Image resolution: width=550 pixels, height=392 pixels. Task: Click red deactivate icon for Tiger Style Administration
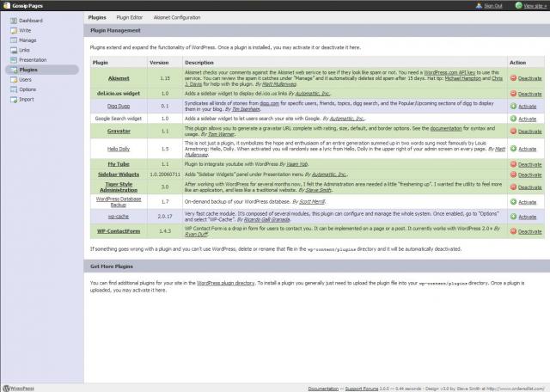(513, 187)
